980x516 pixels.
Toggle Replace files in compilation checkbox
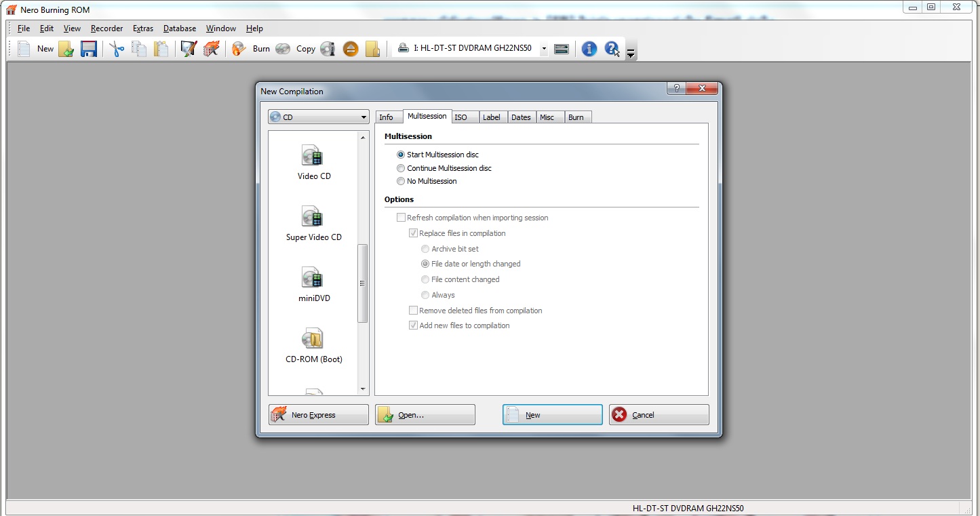458,233
